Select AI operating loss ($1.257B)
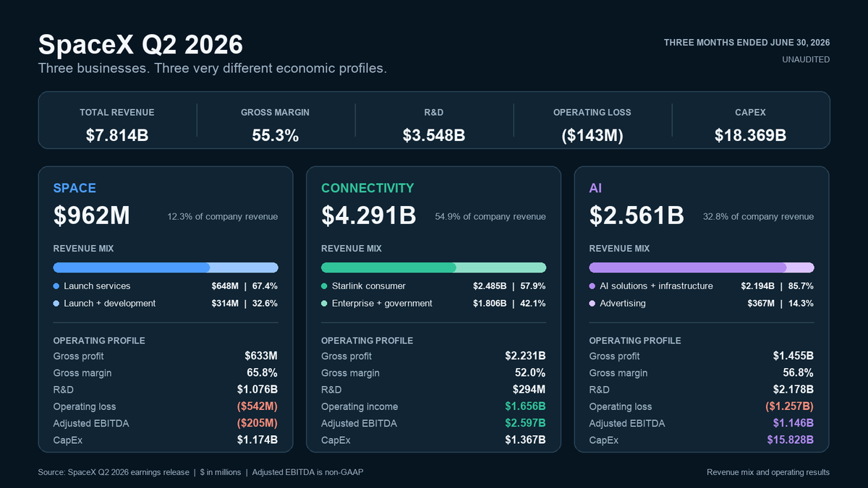 tap(789, 407)
